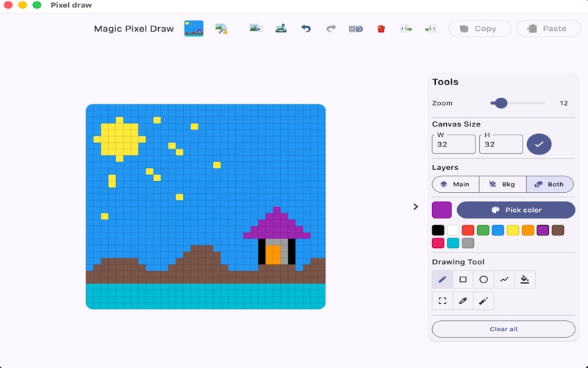Confirm canvas size with checkmark button
This screenshot has height=368, width=588.
click(539, 144)
